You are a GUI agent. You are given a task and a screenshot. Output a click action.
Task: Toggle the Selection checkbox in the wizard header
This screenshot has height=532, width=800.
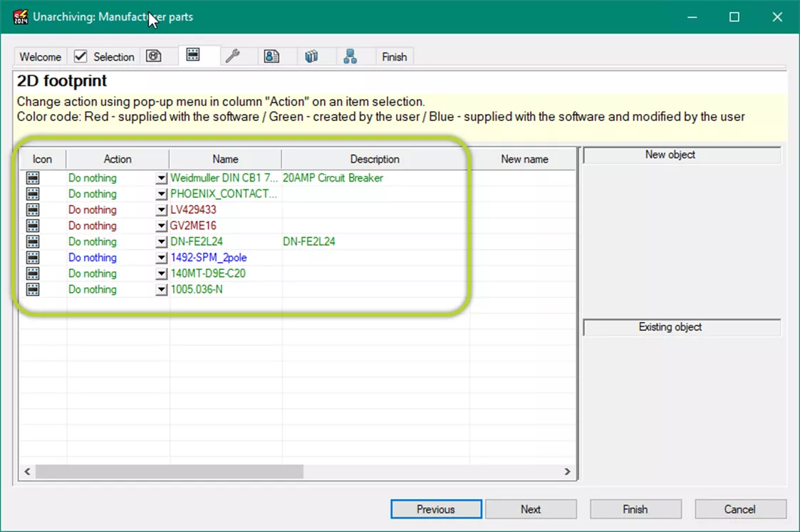coord(80,56)
